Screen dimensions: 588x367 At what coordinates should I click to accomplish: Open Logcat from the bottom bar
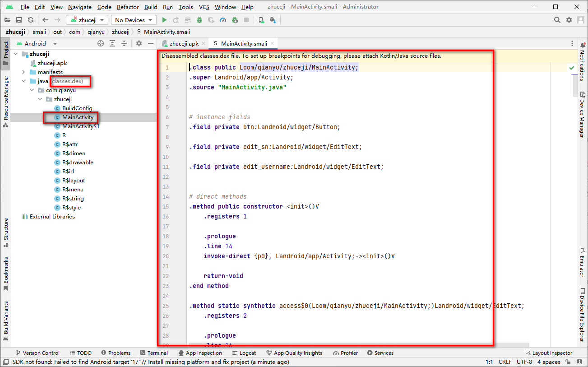[247, 353]
